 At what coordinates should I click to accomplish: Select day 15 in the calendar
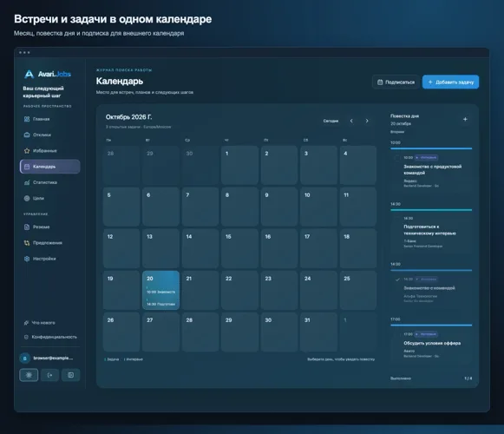tap(239, 248)
